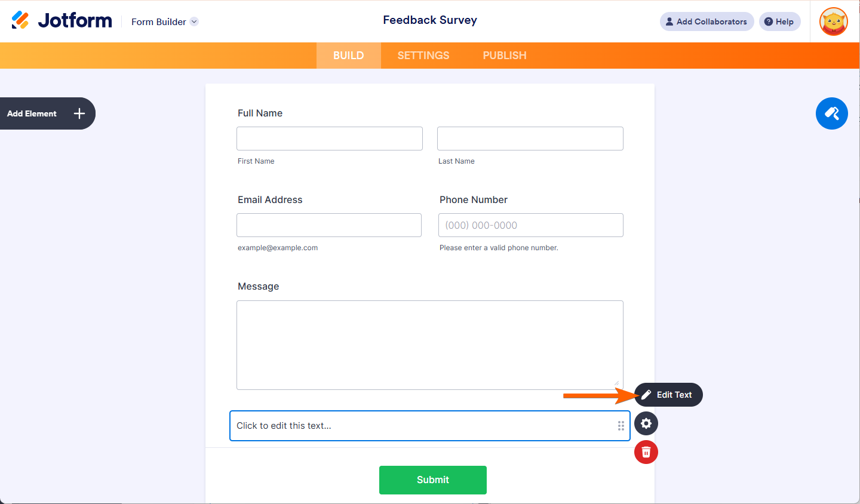
Task: Click the First Name input field
Action: [330, 139]
